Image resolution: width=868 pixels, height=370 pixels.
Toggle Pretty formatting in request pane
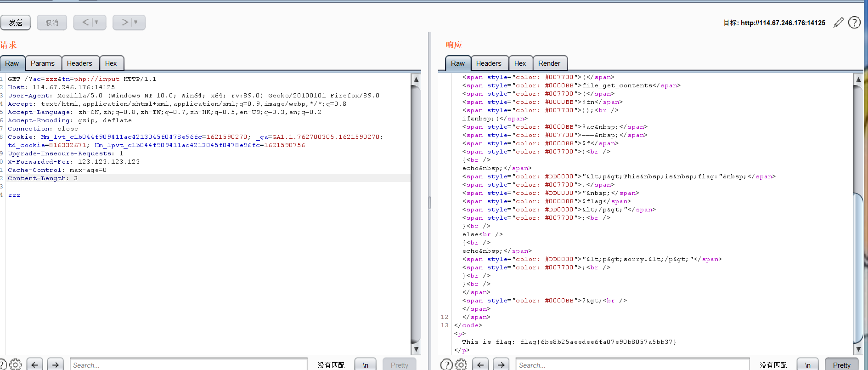click(400, 364)
